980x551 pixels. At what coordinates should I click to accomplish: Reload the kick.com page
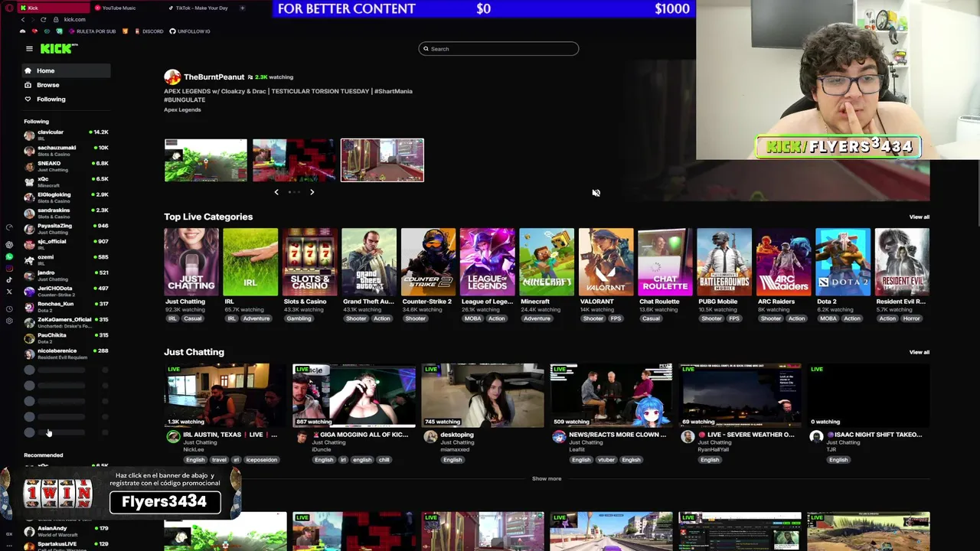(43, 19)
